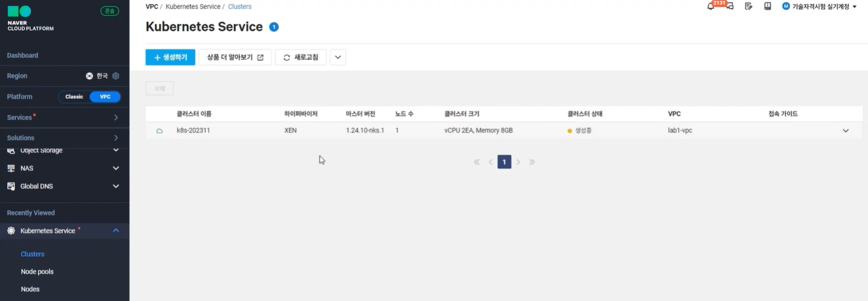Click the NAS icon in sidebar

tap(11, 168)
